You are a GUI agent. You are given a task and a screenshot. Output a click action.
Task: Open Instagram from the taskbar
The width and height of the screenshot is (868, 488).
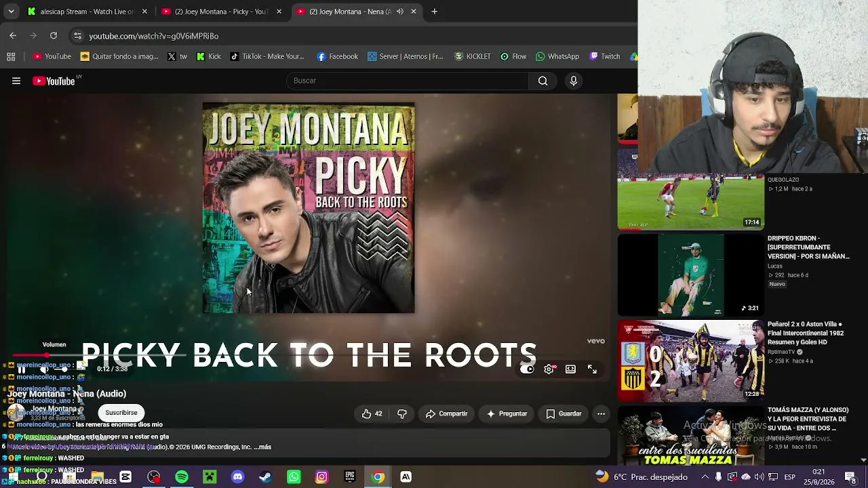tap(321, 476)
